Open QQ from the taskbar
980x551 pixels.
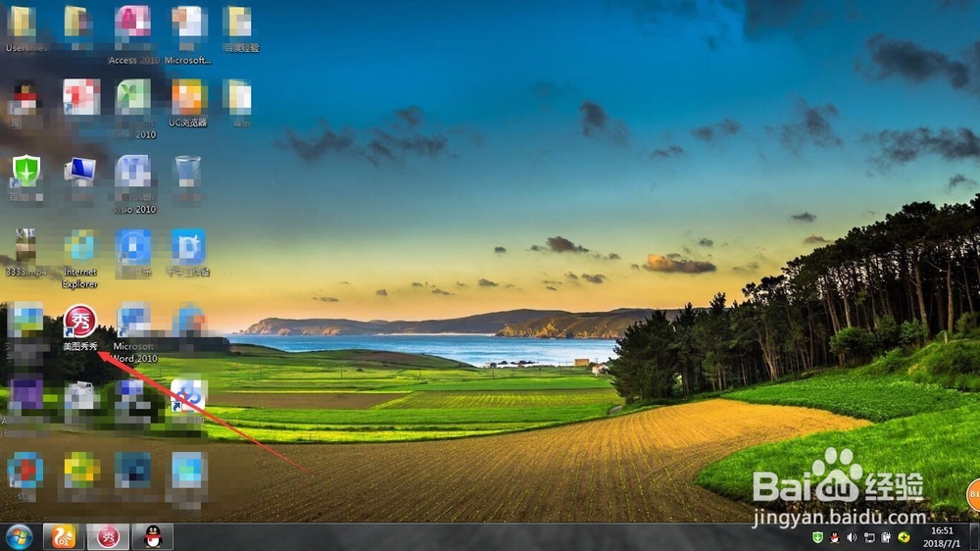(x=153, y=536)
